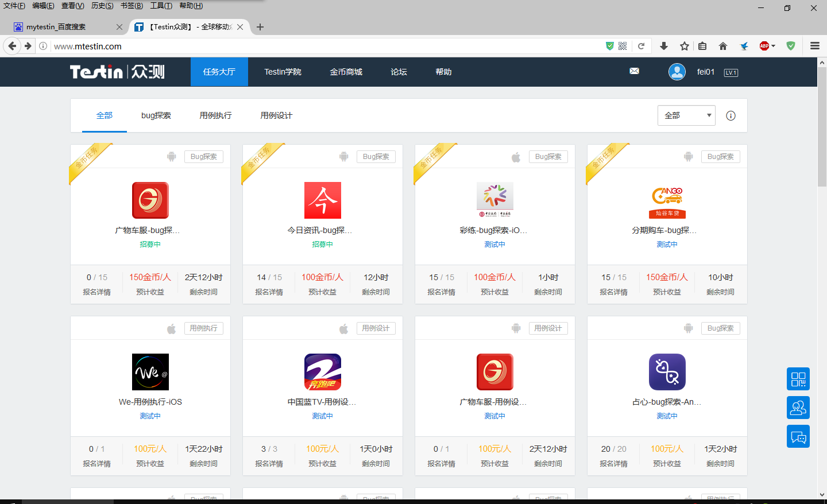Open the chat feedback floating sidebar icon
Screen dimensions: 827x504
click(x=798, y=437)
